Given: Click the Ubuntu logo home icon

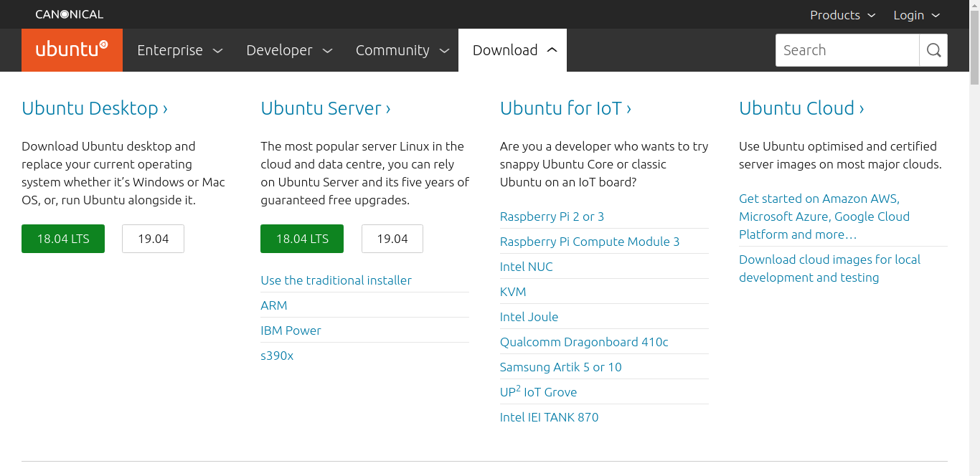Looking at the screenshot, I should (72, 50).
